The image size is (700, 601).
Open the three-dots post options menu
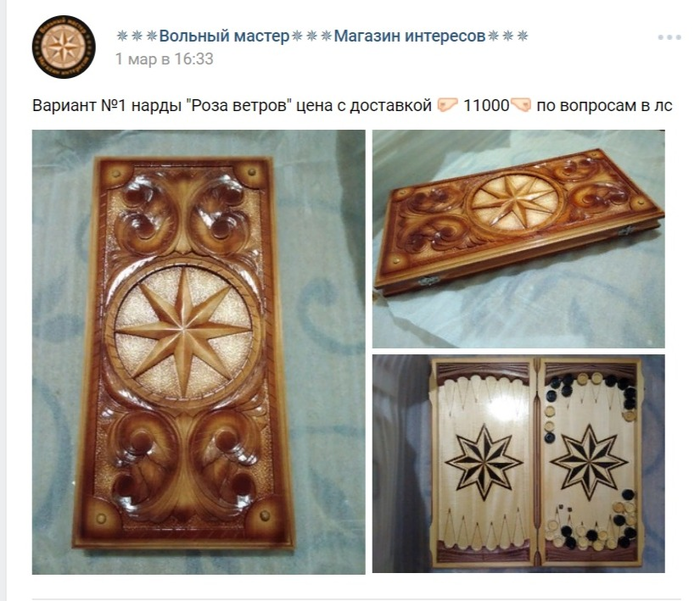[x=669, y=37]
